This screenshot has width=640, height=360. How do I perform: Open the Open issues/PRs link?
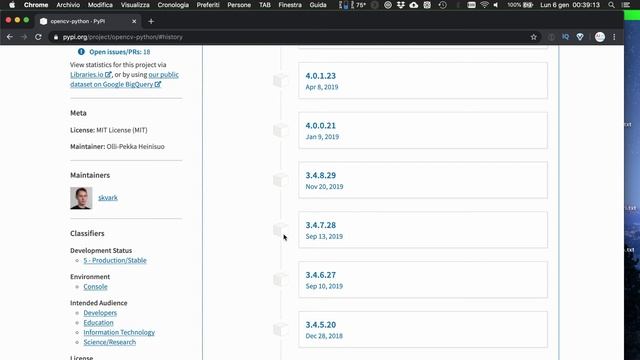(x=120, y=52)
